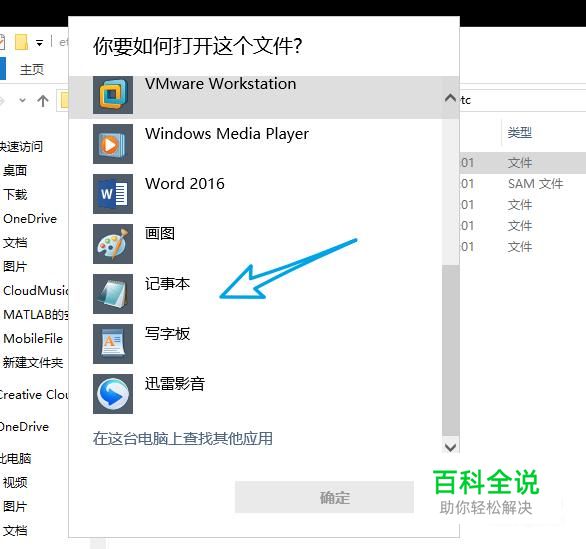Click the Word 2016 label
The height and width of the screenshot is (549, 586).
pyautogui.click(x=185, y=183)
